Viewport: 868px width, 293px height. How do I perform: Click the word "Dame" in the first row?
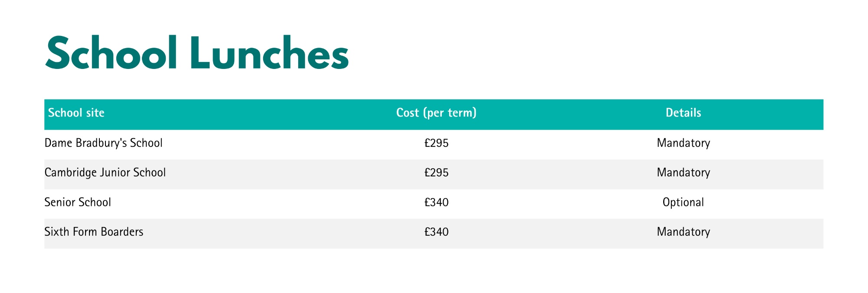59,143
